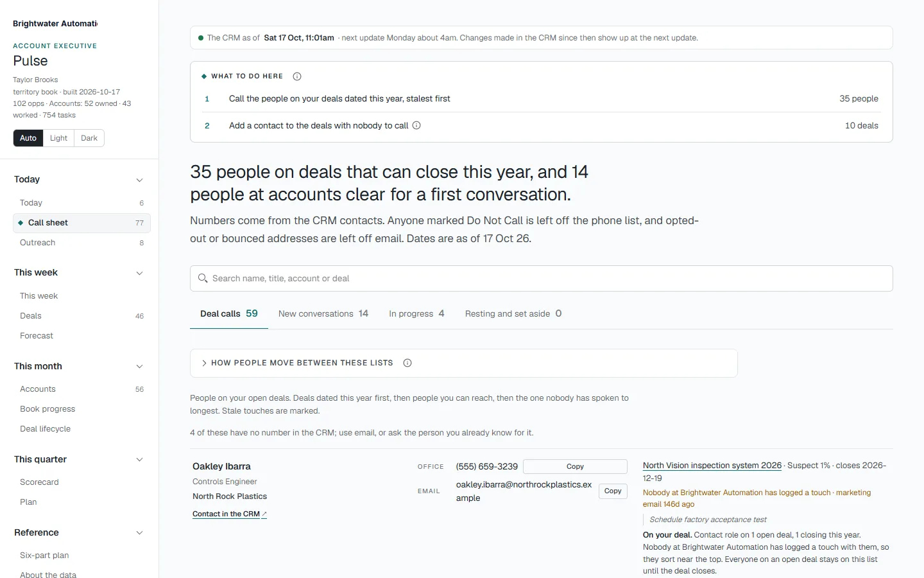The image size is (924, 578).
Task: Open Plan in sidebar
Action: tap(81, 502)
